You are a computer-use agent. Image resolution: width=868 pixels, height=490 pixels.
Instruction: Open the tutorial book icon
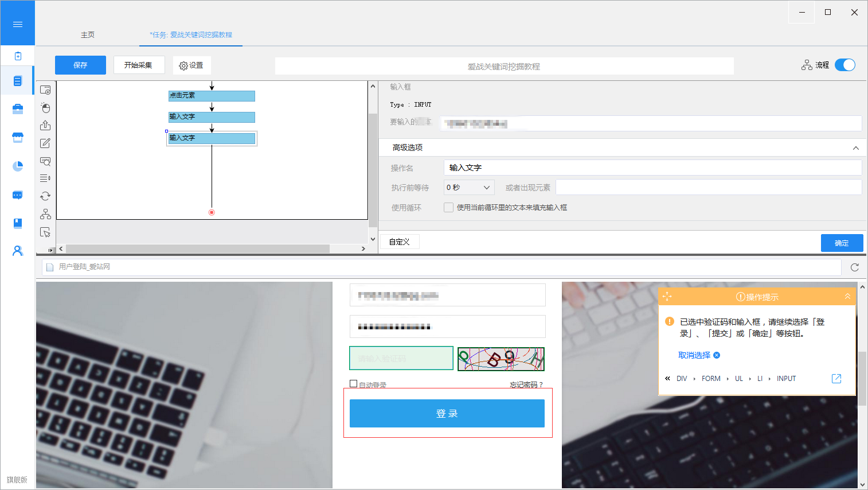tap(18, 223)
